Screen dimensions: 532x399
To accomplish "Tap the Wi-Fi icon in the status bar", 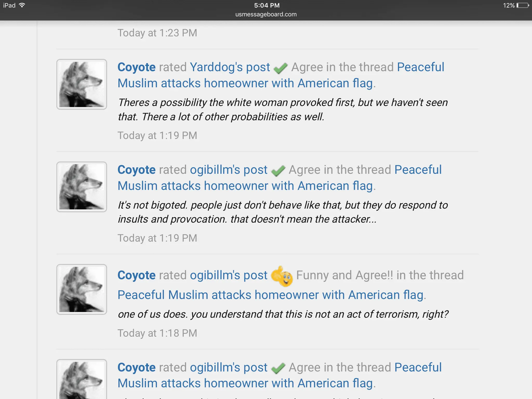I will (x=22, y=5).
